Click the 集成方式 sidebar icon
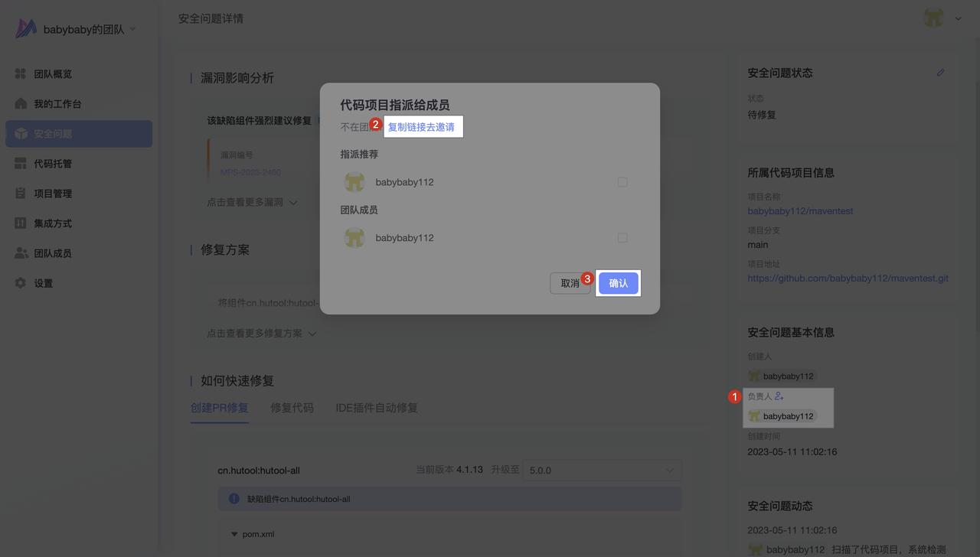This screenshot has width=980, height=557. coord(21,223)
